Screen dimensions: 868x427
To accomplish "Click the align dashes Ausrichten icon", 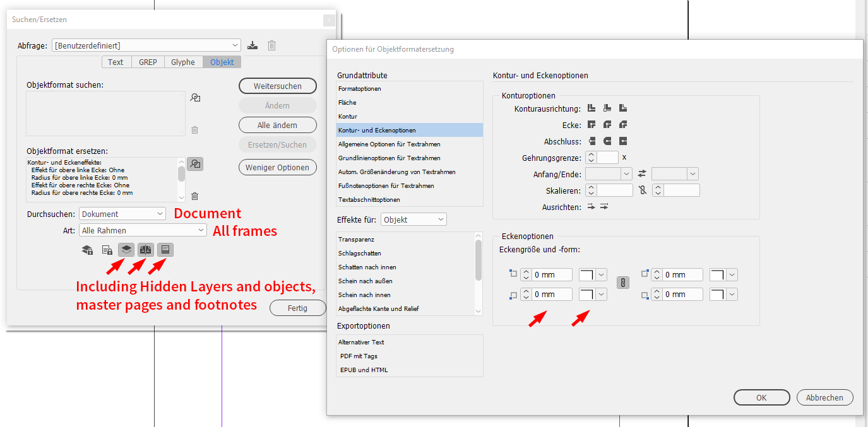I will coord(592,207).
